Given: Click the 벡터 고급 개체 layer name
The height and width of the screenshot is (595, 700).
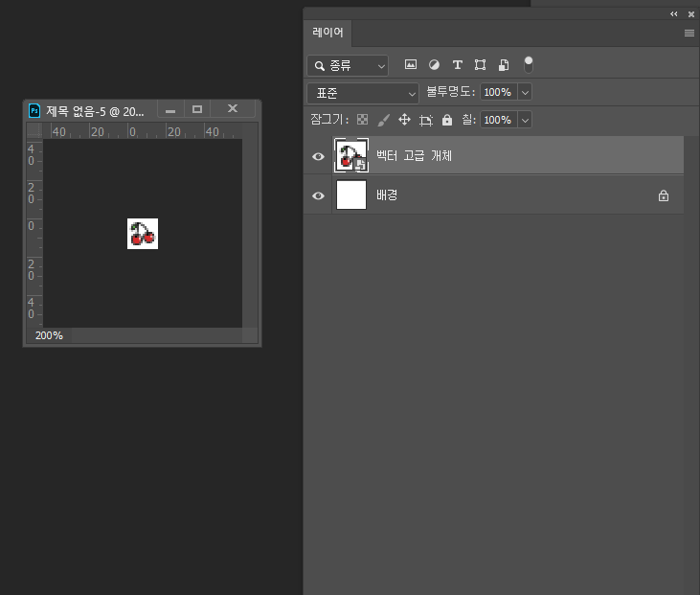Looking at the screenshot, I should (x=414, y=156).
